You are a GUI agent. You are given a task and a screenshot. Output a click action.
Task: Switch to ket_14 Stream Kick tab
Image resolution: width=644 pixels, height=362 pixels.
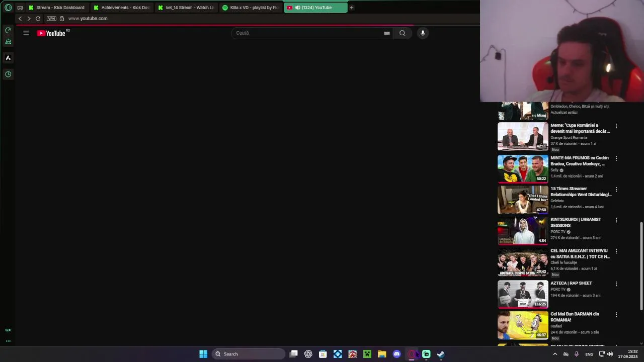[186, 8]
